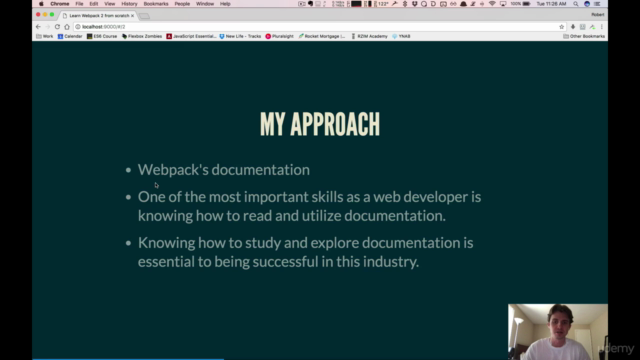Open the Help menu
The height and width of the screenshot is (360, 640).
point(225,4)
